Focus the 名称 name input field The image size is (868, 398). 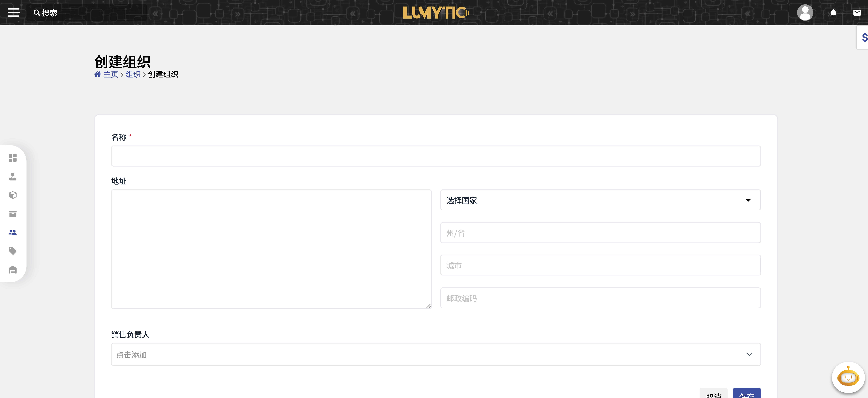(x=436, y=156)
